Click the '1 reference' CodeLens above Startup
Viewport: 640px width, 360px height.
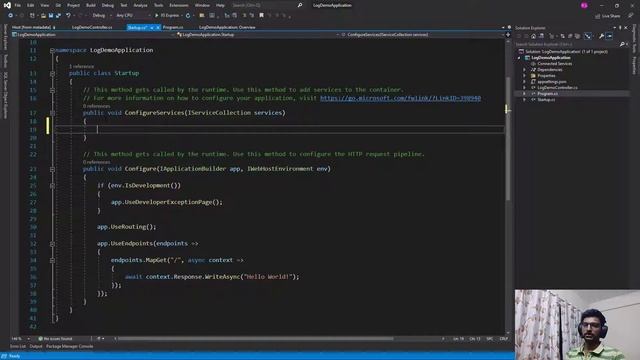pyautogui.click(x=81, y=66)
